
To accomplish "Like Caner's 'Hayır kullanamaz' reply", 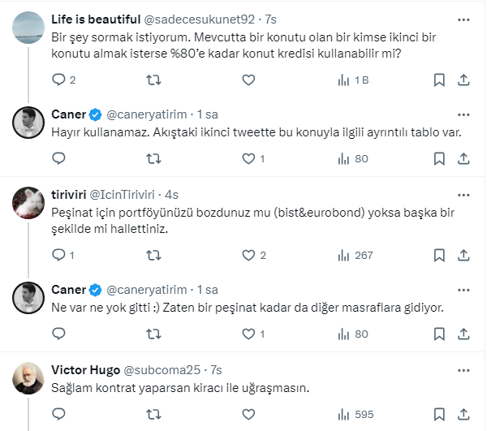I will [x=248, y=159].
